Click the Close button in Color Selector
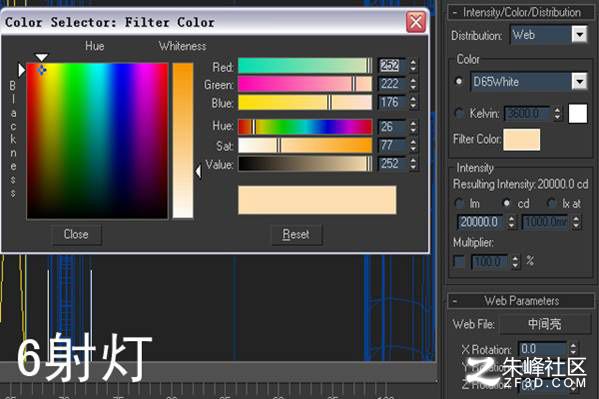This screenshot has height=399, width=599. point(76,234)
